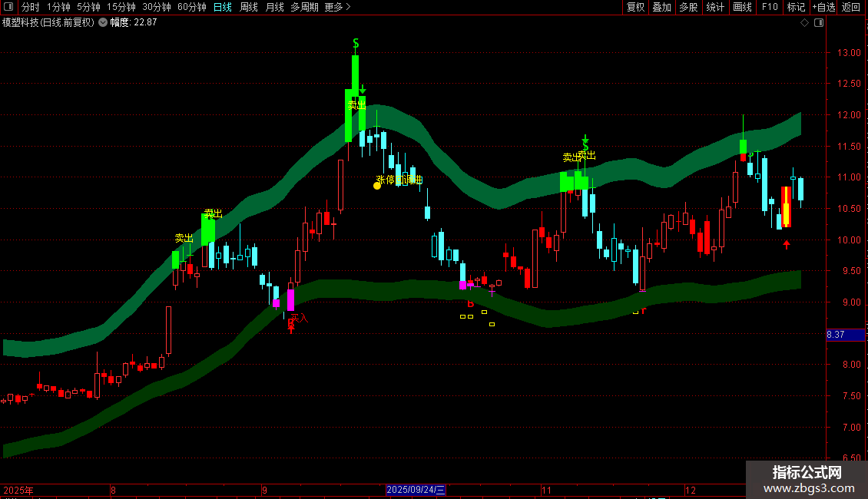Click the 8.37 price marker on the axis

(845, 335)
